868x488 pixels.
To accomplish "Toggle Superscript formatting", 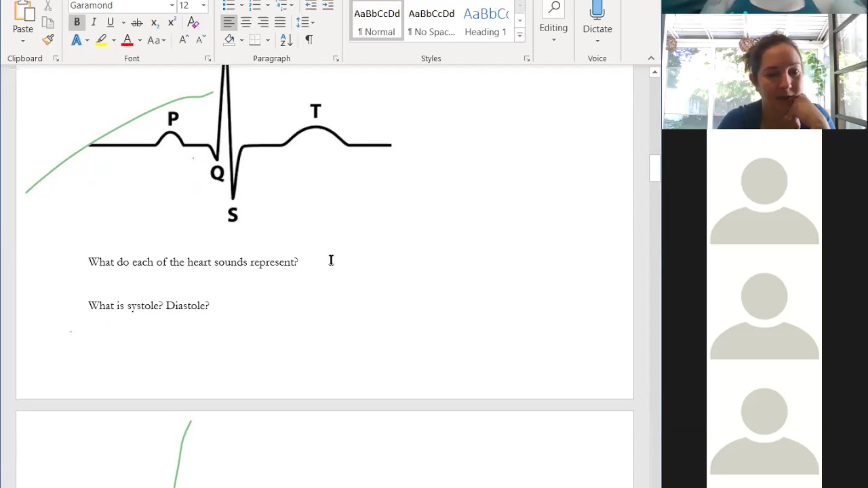I will click(172, 22).
